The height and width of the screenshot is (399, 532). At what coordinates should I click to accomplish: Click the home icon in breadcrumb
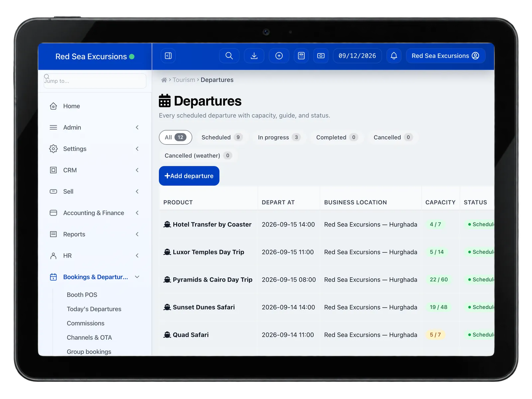[x=164, y=80]
